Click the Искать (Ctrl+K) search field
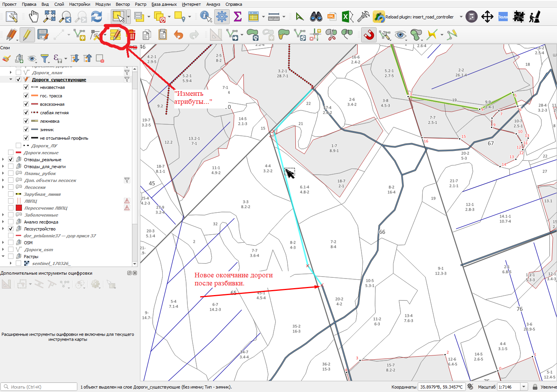 point(39,387)
